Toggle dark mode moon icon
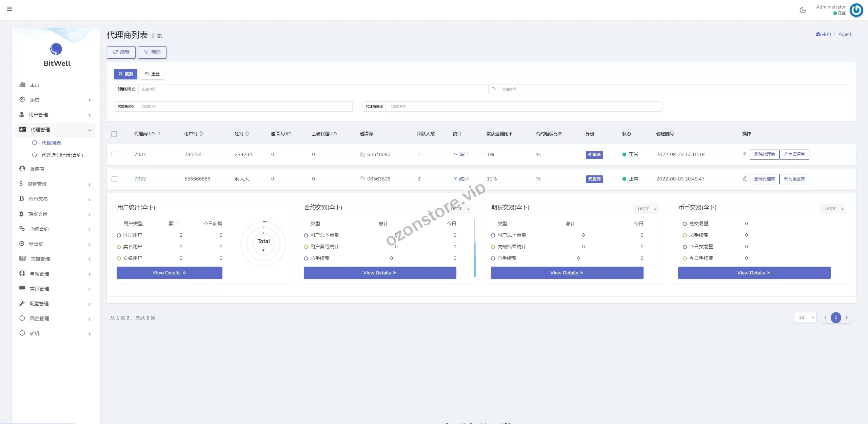The image size is (868, 424). click(x=803, y=10)
